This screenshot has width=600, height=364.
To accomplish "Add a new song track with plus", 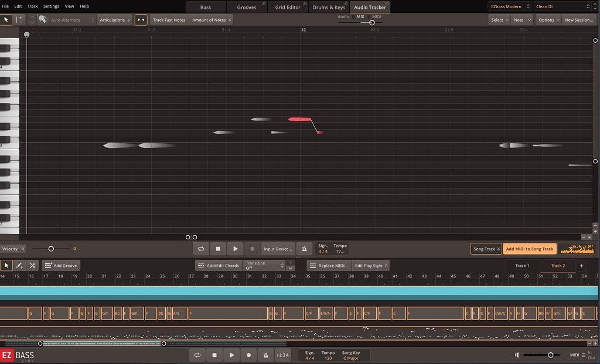I will coord(582,266).
